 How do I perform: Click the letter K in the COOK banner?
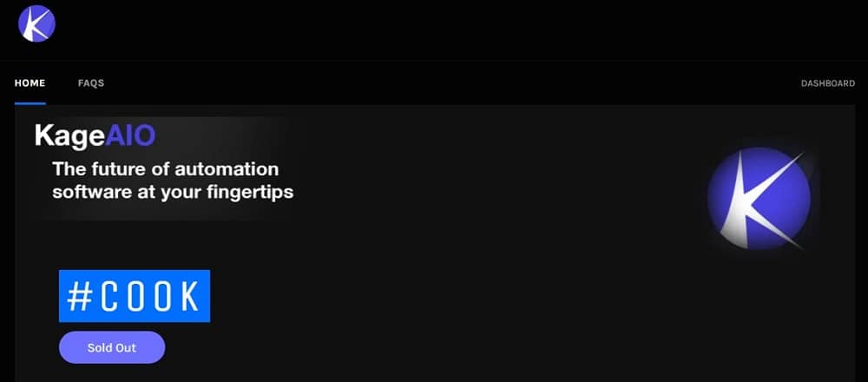point(189,297)
